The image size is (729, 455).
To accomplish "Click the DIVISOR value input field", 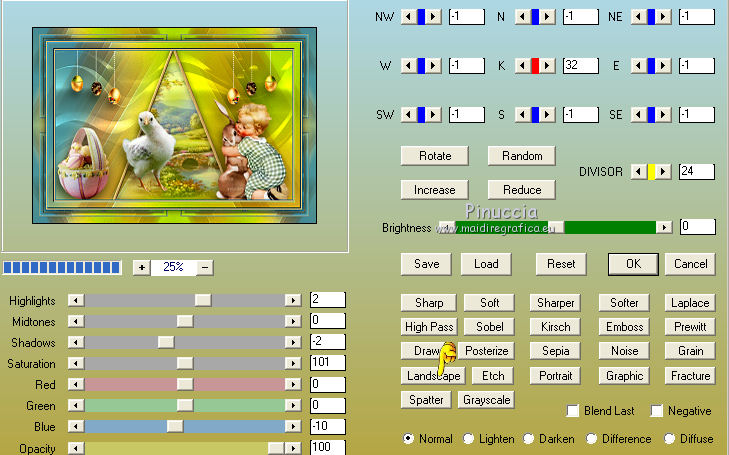I will [x=696, y=171].
